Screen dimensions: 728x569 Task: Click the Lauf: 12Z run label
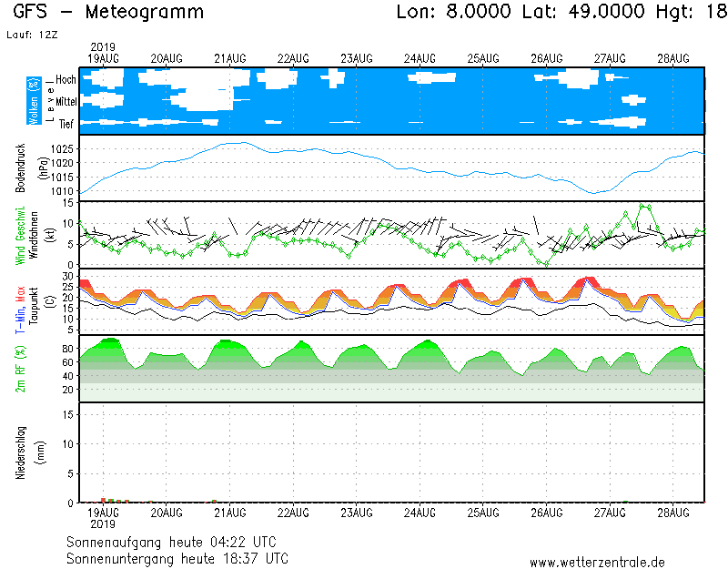(x=30, y=34)
